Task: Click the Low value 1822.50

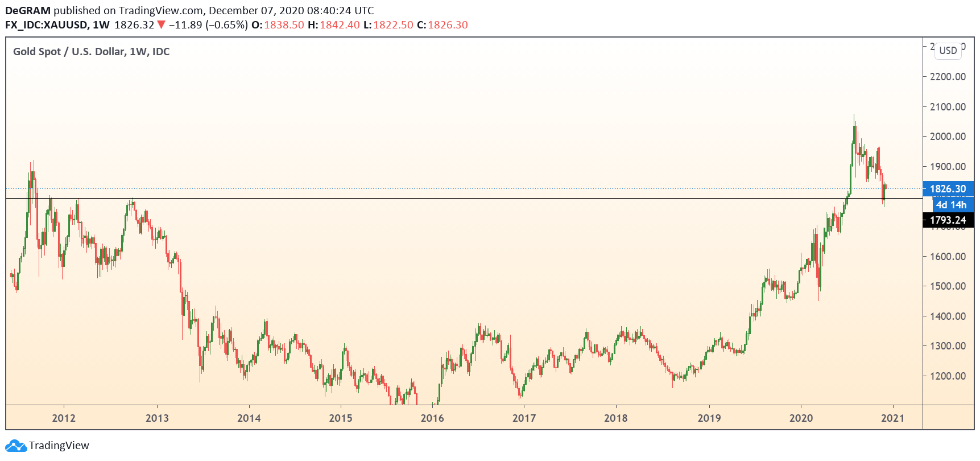Action: tap(393, 25)
